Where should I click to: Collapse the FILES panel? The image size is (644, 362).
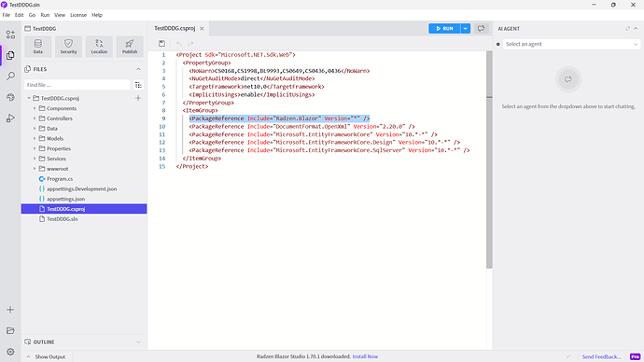click(x=138, y=69)
